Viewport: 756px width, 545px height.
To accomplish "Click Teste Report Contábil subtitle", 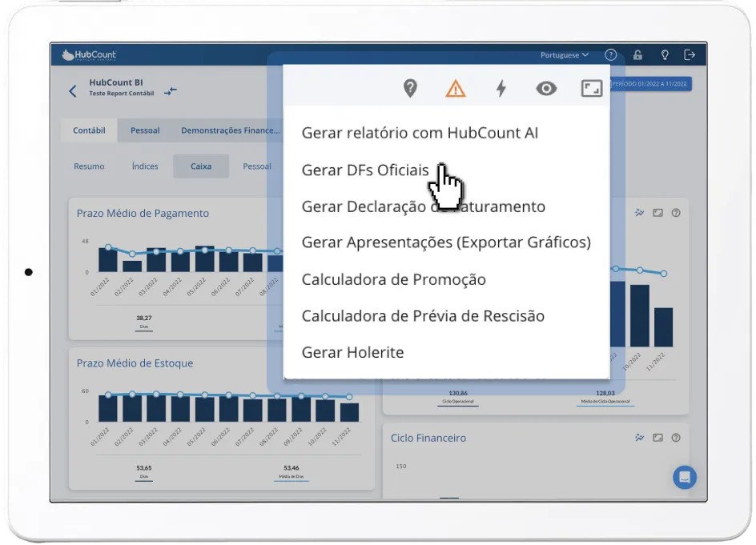I will [121, 94].
